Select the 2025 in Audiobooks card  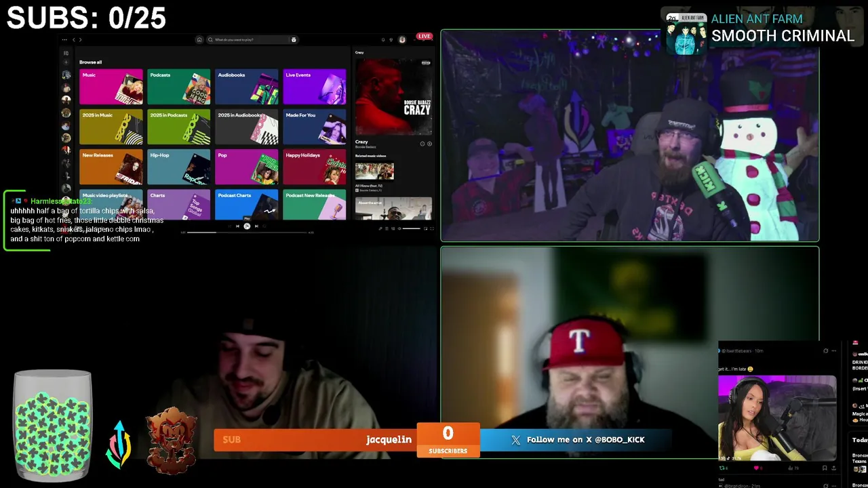[247, 127]
